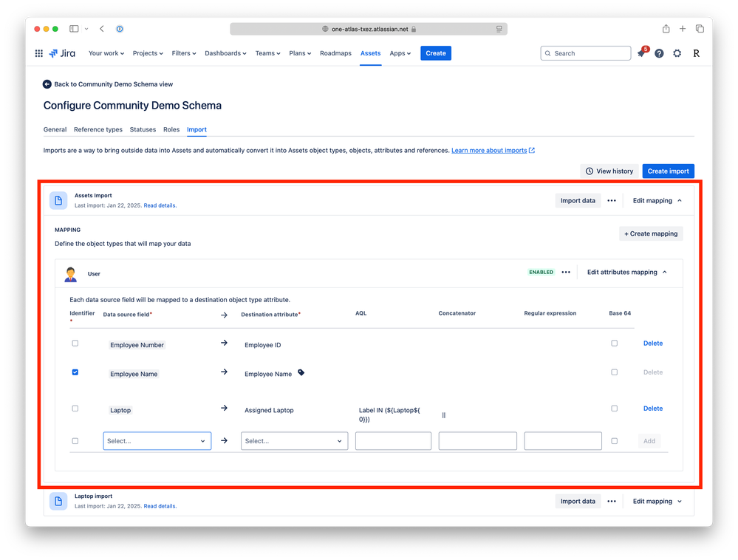Delete the Employee Number mapping row
738x560 pixels.
click(653, 343)
